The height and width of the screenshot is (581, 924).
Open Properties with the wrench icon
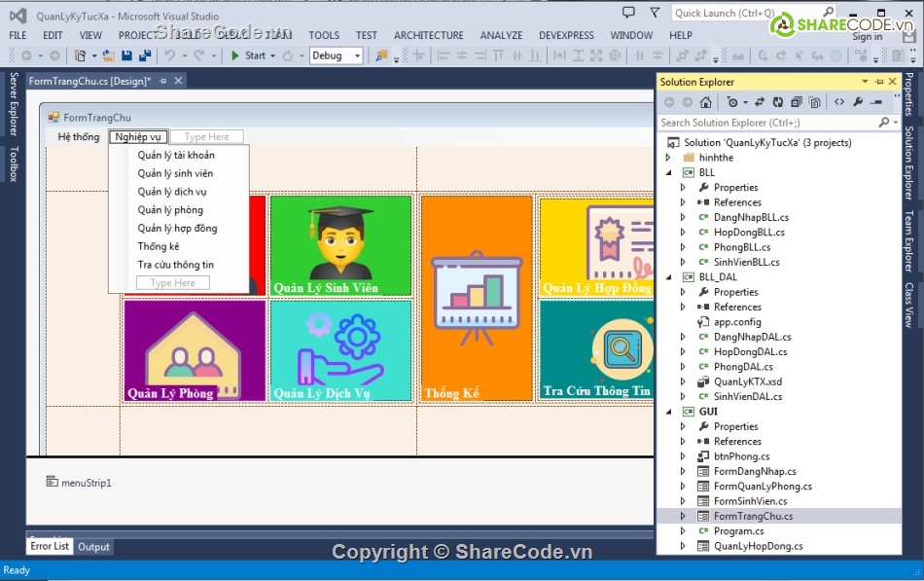pos(858,102)
